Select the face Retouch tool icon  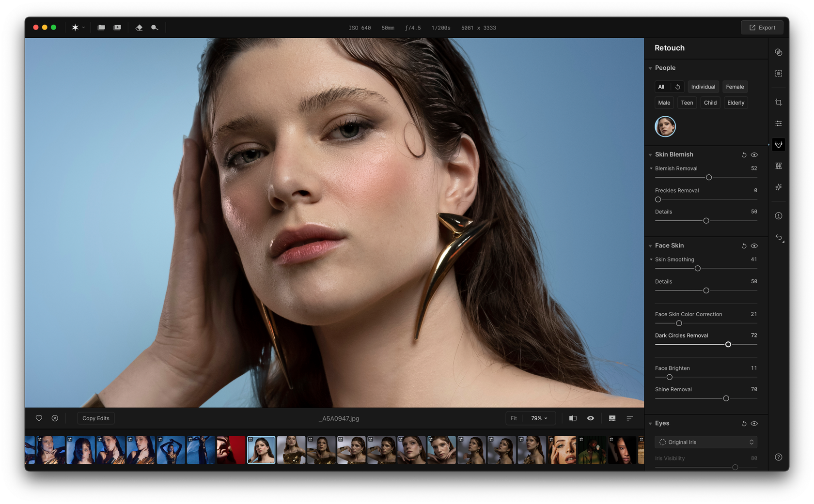click(x=779, y=144)
